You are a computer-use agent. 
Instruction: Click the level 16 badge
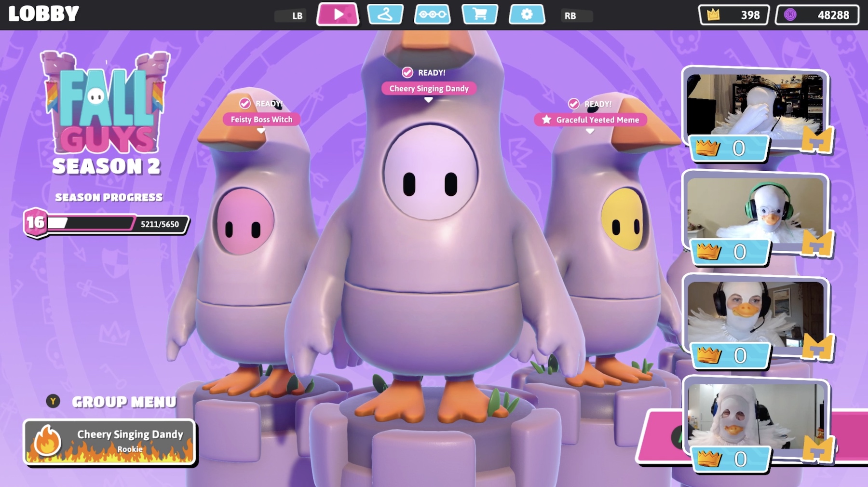pyautogui.click(x=35, y=222)
